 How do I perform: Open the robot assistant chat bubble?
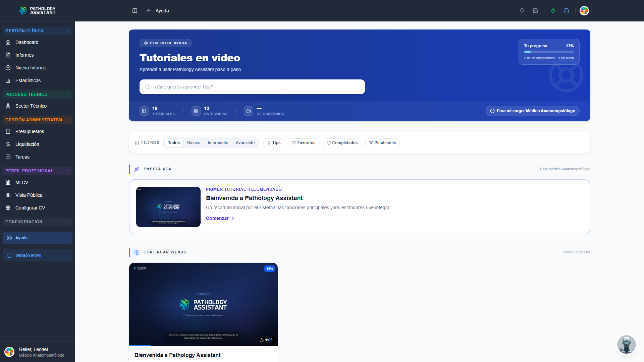[x=626, y=345]
